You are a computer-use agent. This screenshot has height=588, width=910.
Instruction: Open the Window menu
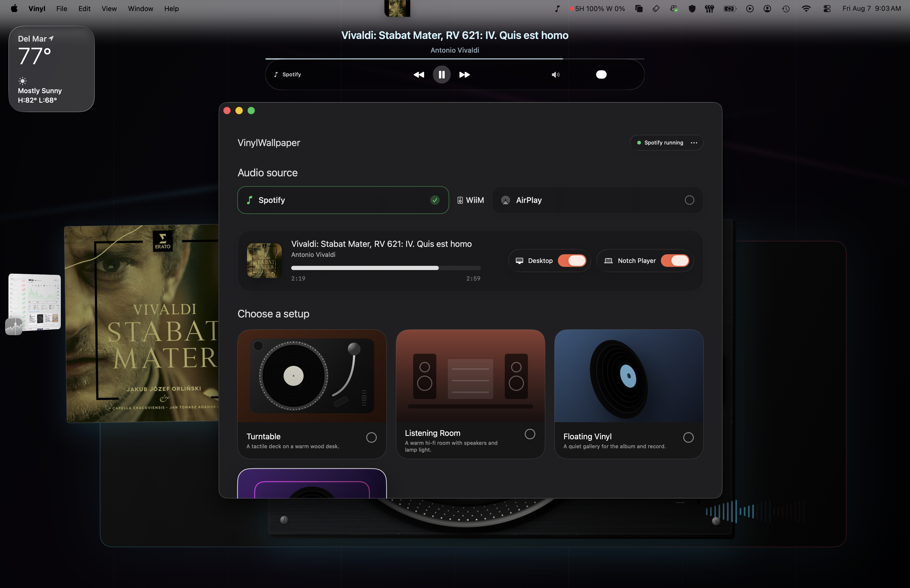pyautogui.click(x=141, y=8)
